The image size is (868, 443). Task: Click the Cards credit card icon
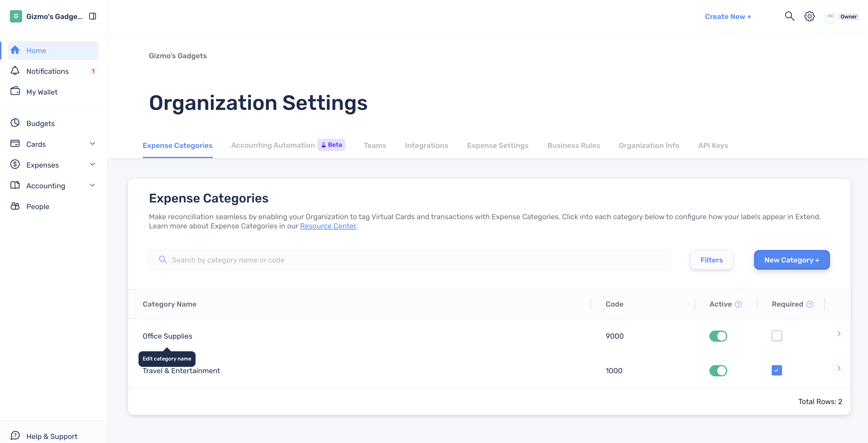click(x=15, y=144)
